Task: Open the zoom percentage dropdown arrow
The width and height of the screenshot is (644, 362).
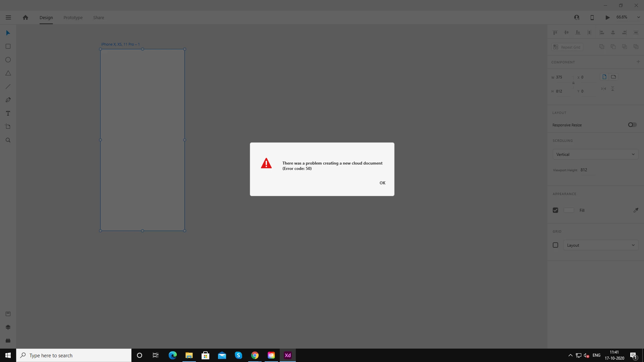Action: [x=638, y=17]
